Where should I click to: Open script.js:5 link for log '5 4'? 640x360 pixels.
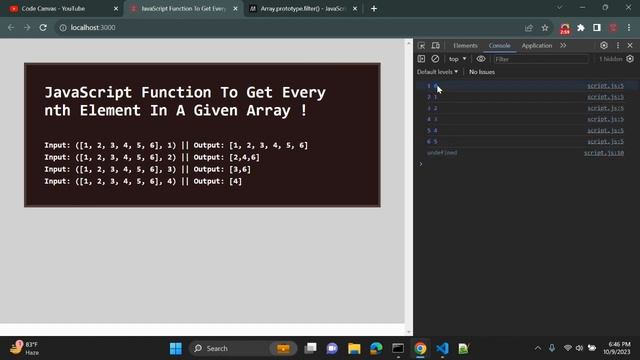click(x=605, y=131)
